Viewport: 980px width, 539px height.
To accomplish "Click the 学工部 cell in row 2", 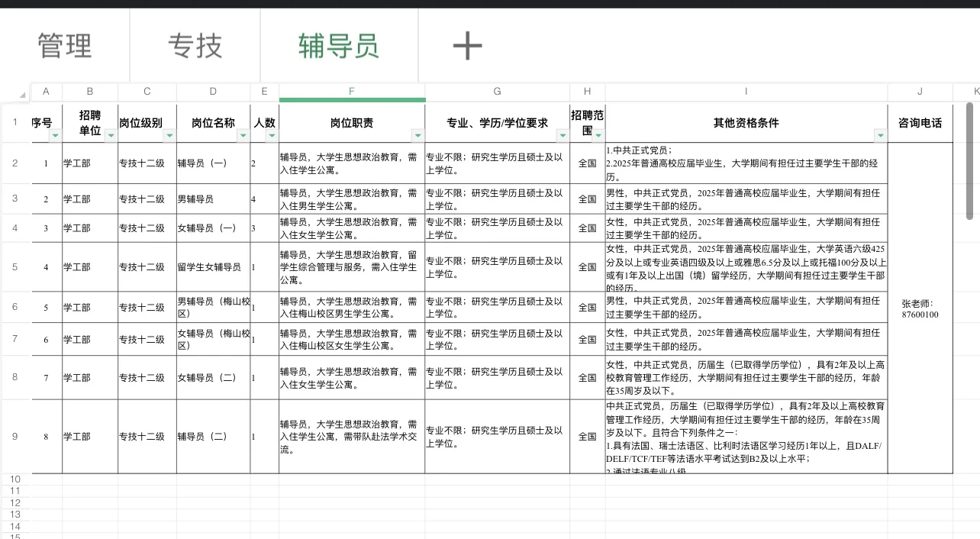I will coord(90,163).
